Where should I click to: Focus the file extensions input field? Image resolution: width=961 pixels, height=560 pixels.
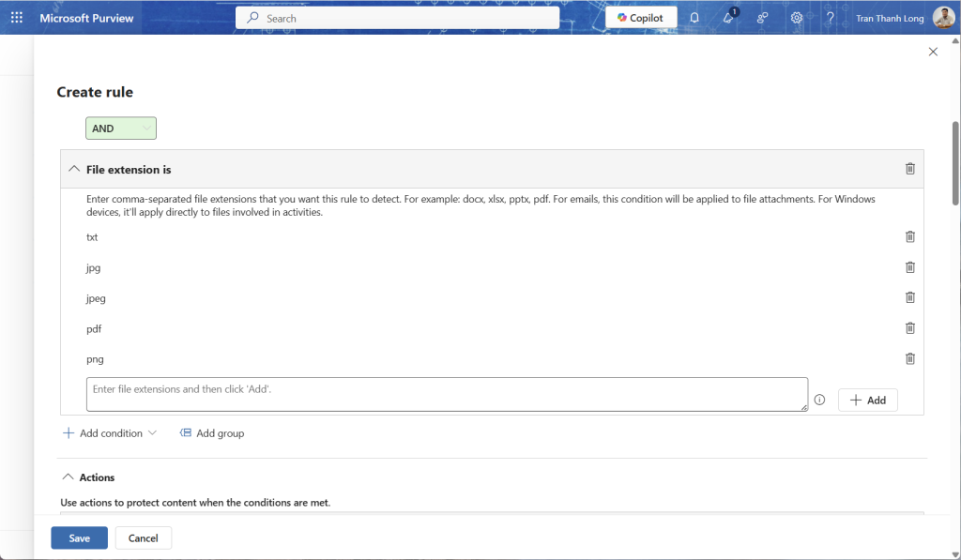(x=447, y=394)
